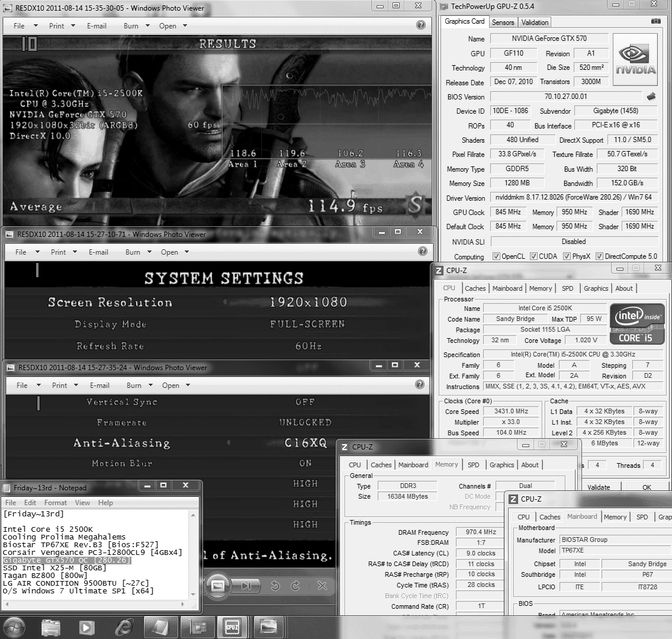Viewport: 672px width, 639px height.
Task: Toggle the DirectCompute 5.0 checkbox
Action: pos(600,256)
